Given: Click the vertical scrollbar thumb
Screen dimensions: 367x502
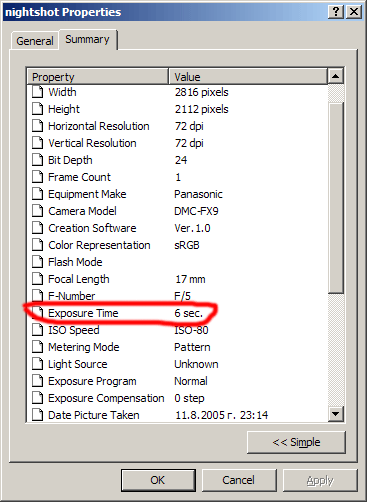Looking at the screenshot, I should [x=336, y=198].
